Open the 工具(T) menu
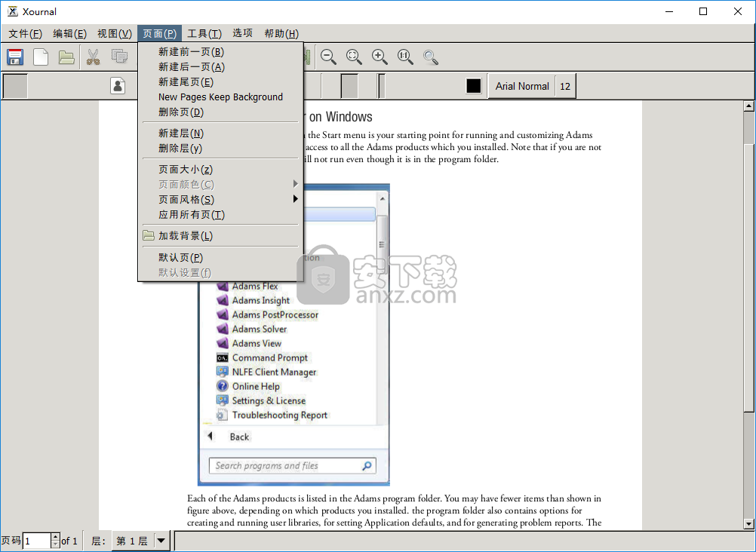This screenshot has height=552, width=756. [204, 33]
